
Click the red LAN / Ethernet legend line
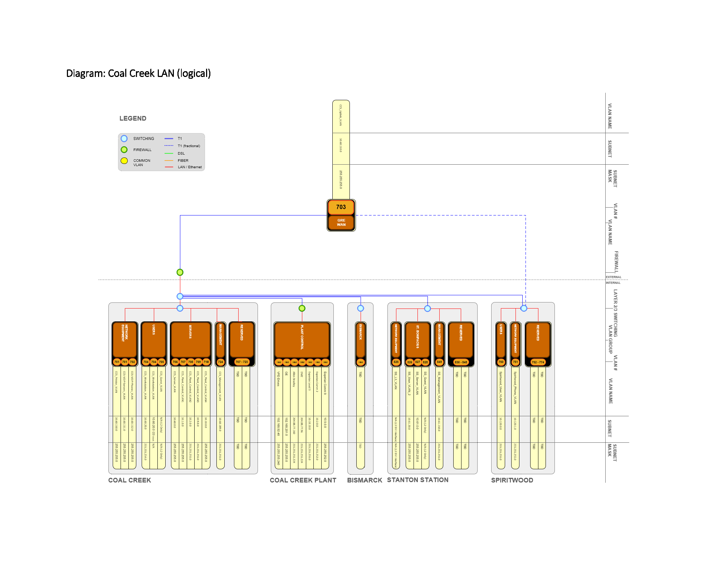(169, 167)
